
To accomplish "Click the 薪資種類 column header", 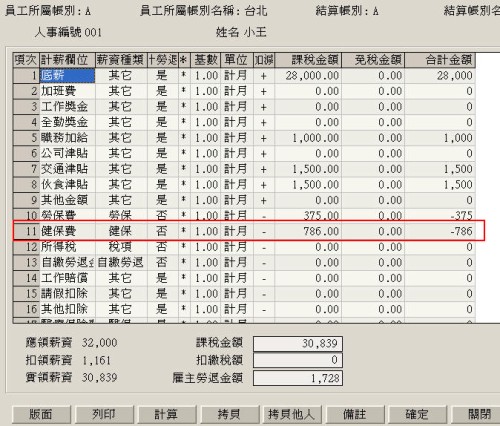I will coord(121,60).
